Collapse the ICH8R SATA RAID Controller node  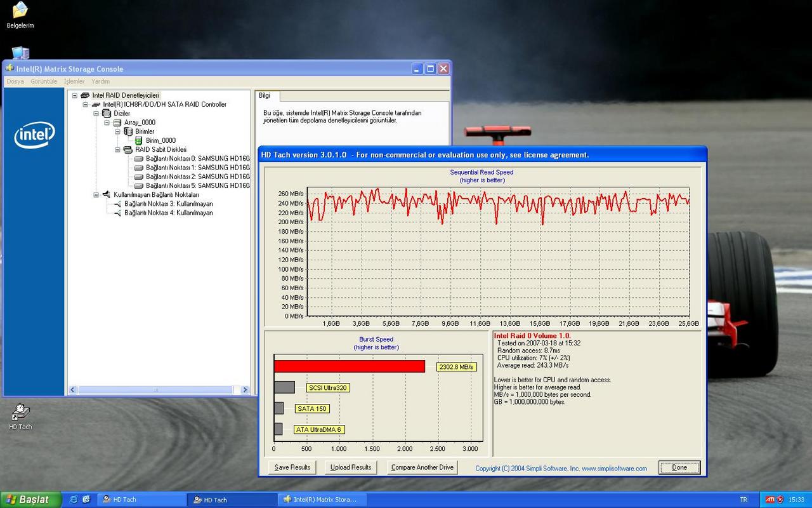tap(86, 104)
